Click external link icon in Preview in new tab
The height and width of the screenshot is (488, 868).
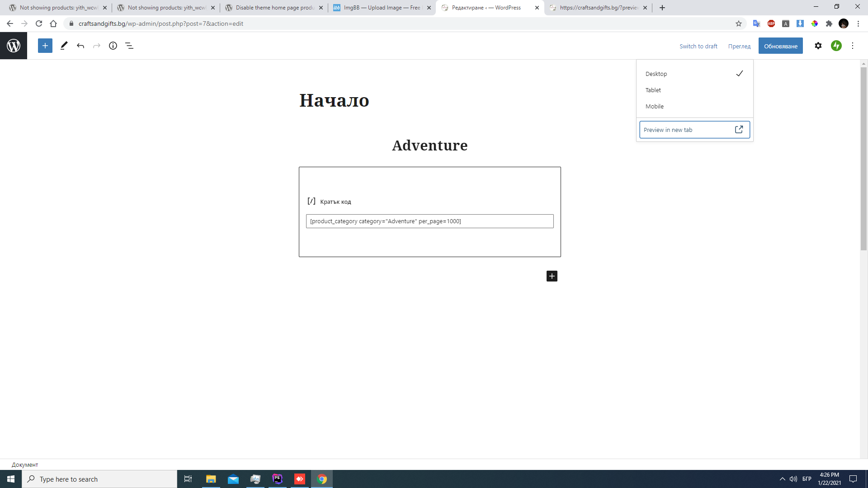click(x=739, y=130)
